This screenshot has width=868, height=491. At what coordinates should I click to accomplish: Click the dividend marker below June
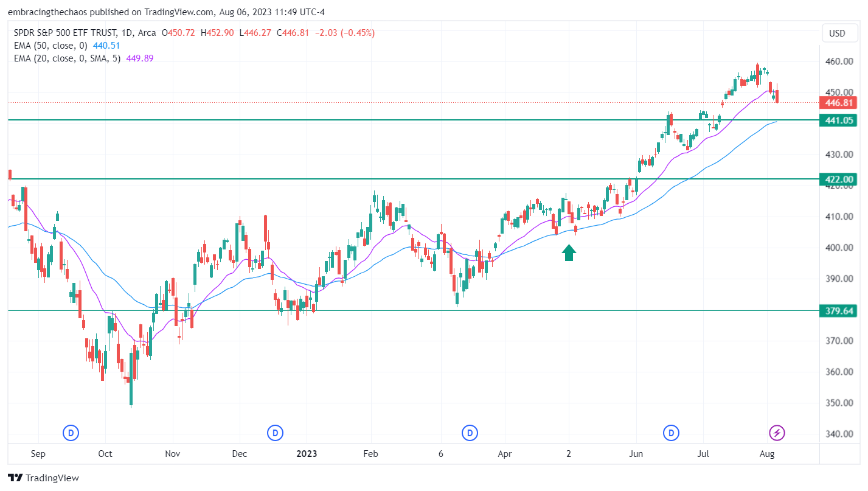click(672, 433)
